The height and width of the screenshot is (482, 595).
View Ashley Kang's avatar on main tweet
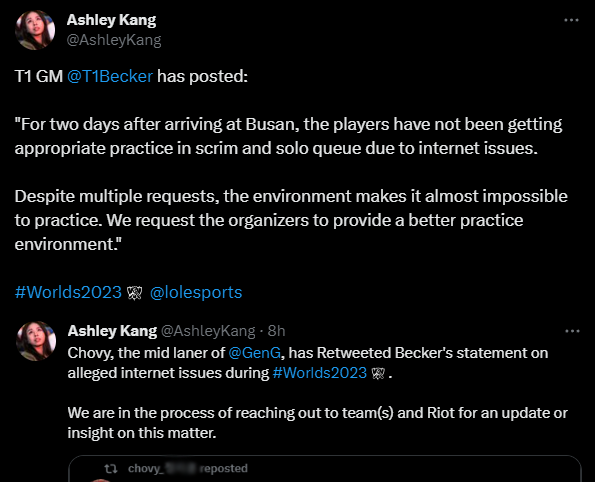[x=35, y=30]
